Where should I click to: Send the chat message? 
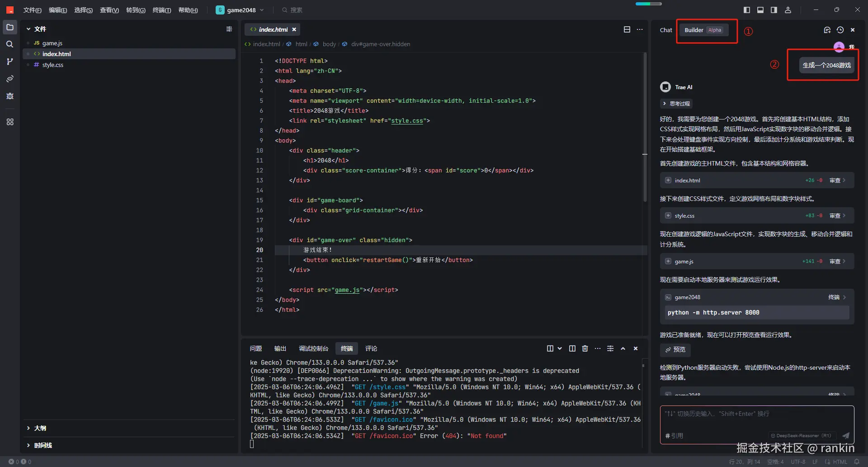click(846, 435)
